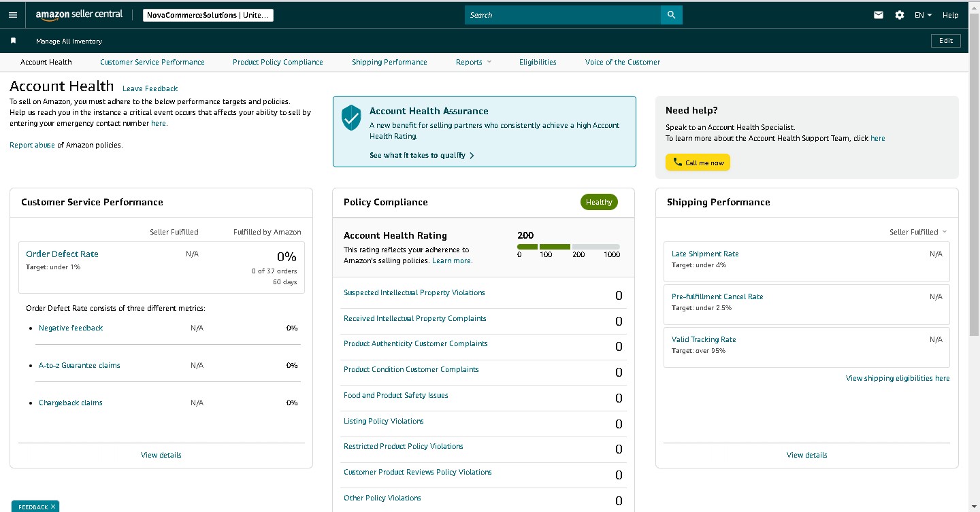Click the 0% Fulfilled by Amazon defect rate
This screenshot has width=980, height=512.
pyautogui.click(x=287, y=256)
